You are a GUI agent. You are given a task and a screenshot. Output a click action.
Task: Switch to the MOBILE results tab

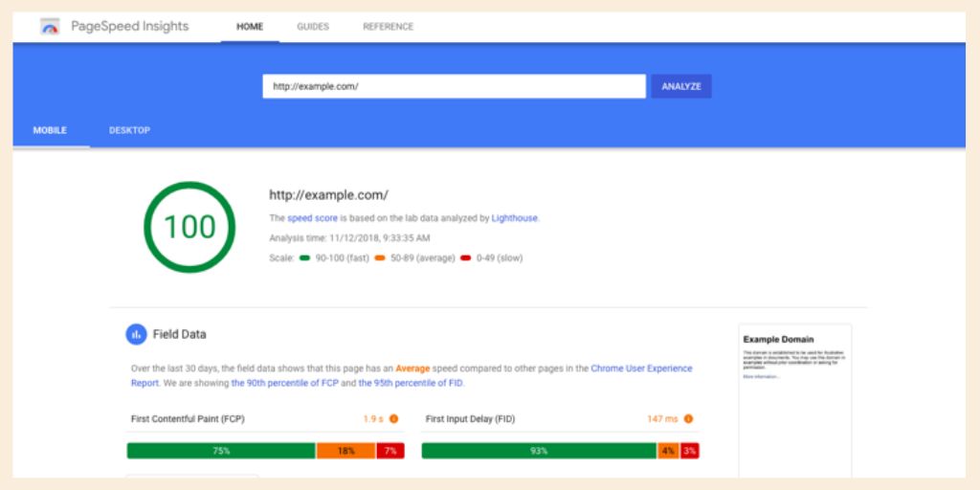[x=50, y=130]
